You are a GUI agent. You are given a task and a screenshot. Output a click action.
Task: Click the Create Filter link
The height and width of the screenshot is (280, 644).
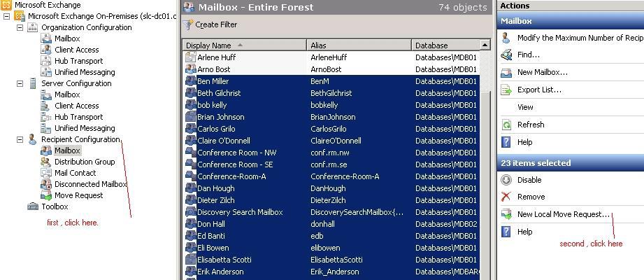(216, 24)
